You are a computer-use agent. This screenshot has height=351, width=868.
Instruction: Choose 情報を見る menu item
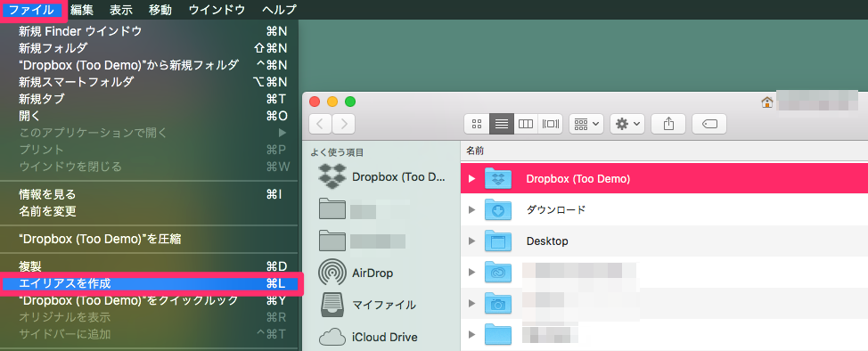point(150,194)
